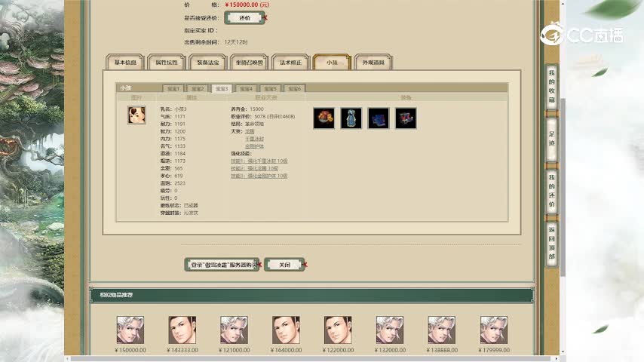Open the similar item priced ¥150000.00
This screenshot has width=644, height=362.
point(130,330)
